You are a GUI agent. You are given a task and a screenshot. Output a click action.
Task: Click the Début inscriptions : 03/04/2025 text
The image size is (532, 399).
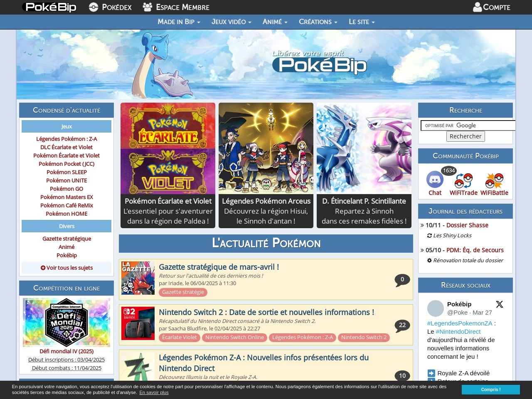tap(66, 360)
